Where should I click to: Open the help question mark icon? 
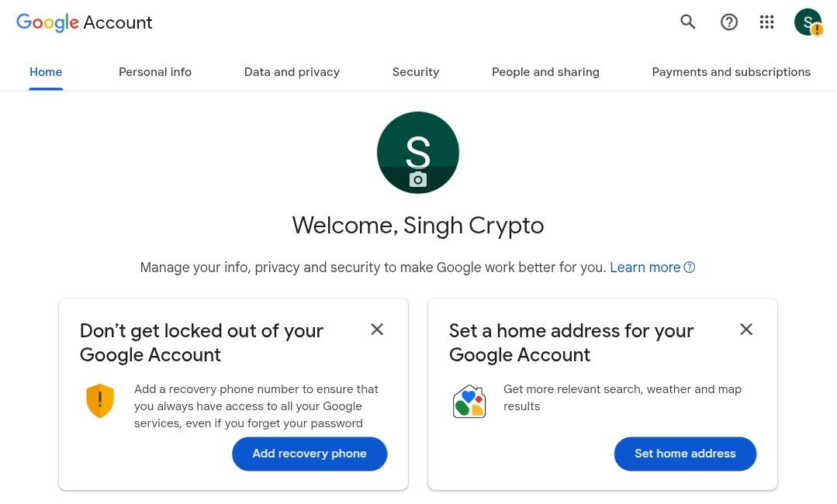click(x=729, y=22)
